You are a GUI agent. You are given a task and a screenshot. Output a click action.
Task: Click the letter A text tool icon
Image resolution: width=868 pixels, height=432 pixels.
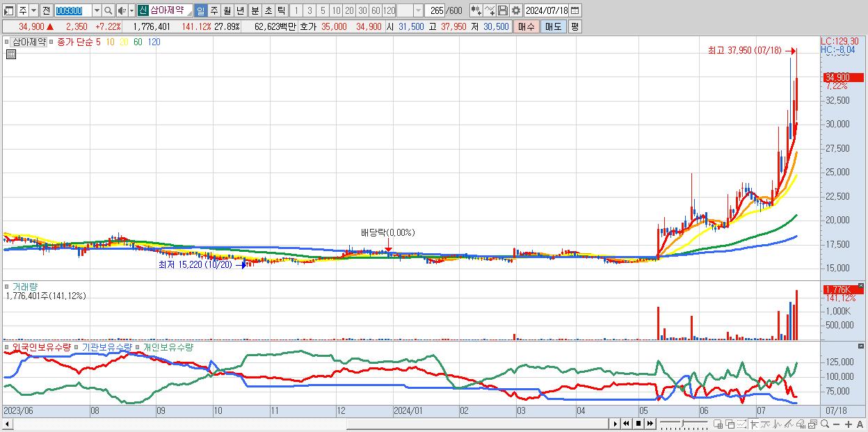[x=860, y=424]
